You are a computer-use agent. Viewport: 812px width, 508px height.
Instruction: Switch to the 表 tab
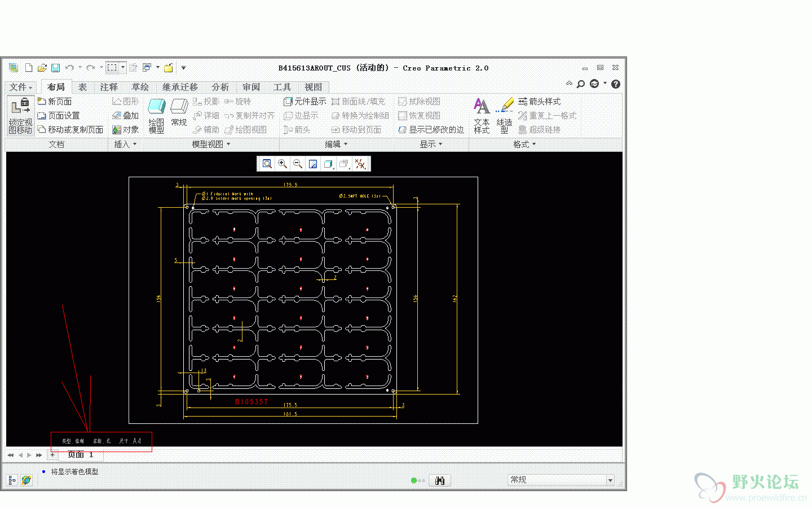[82, 87]
